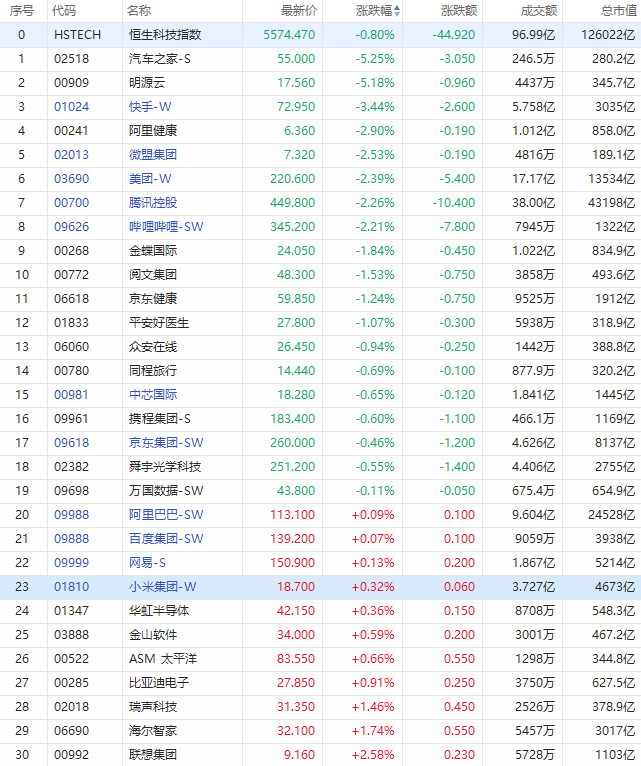Screen dimensions: 641x766
Task: Sort by the 涨跌幅 sort arrow icon
Action: [x=397, y=11]
